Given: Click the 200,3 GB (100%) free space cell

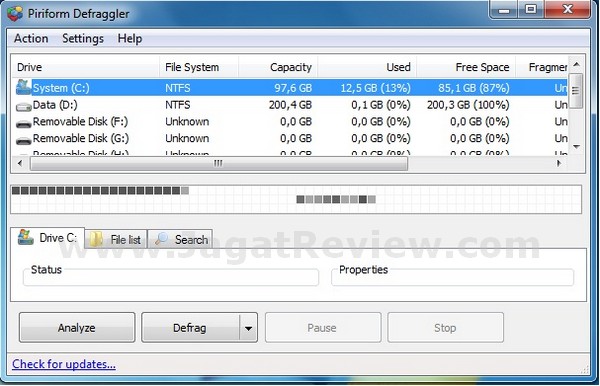Looking at the screenshot, I should tap(468, 105).
